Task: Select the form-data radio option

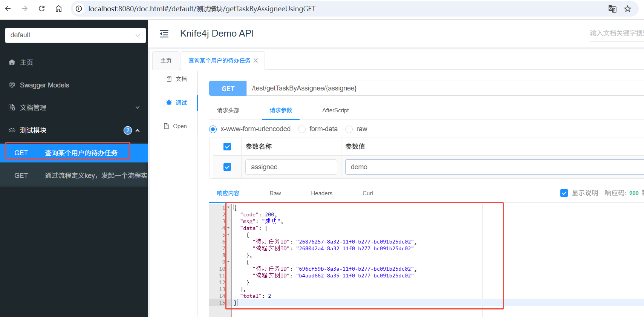Action: pyautogui.click(x=302, y=129)
